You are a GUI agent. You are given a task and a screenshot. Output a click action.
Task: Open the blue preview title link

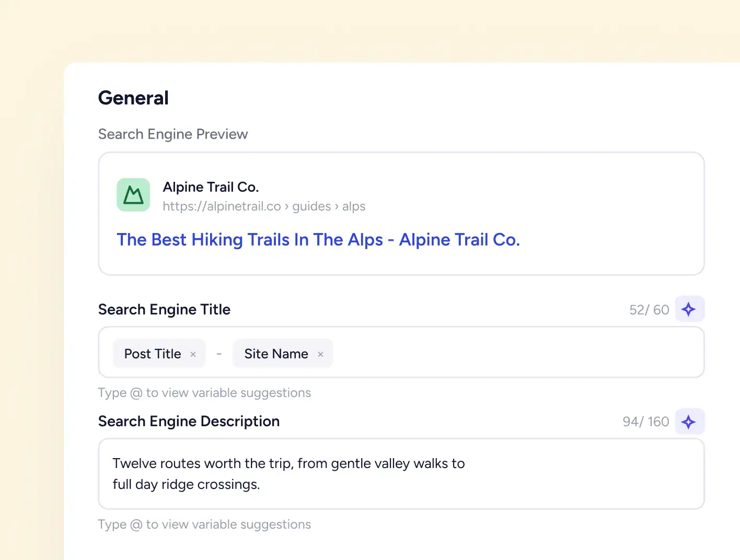point(318,239)
